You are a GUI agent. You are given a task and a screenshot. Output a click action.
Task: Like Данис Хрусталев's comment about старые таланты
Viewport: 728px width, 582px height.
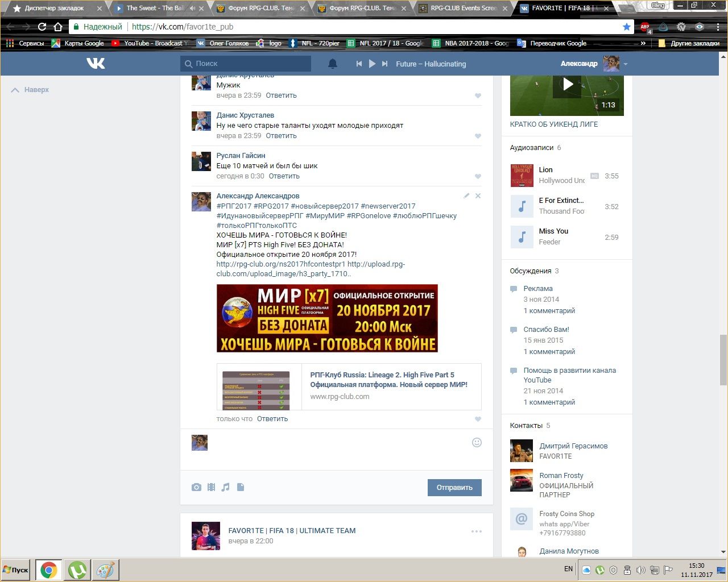[x=478, y=136]
